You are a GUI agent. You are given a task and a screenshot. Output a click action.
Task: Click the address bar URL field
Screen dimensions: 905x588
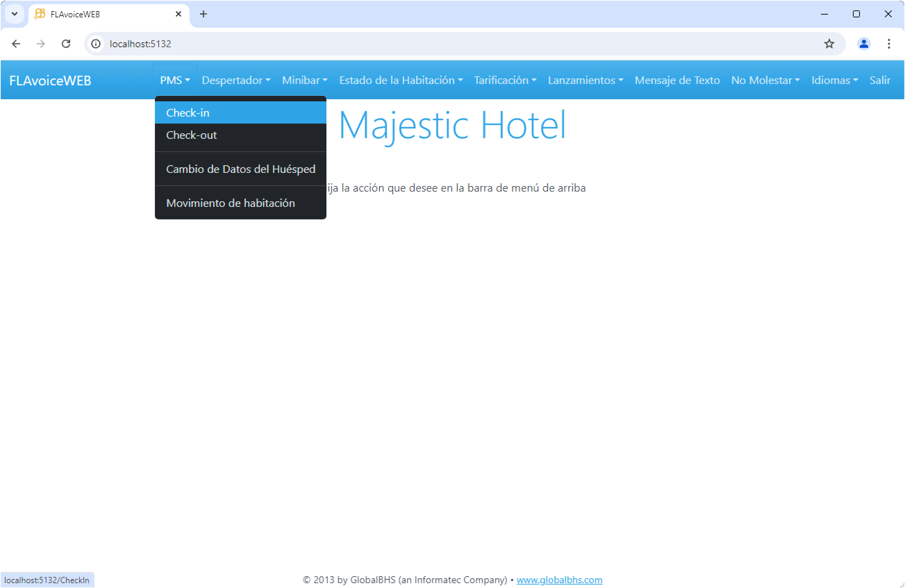(456, 44)
